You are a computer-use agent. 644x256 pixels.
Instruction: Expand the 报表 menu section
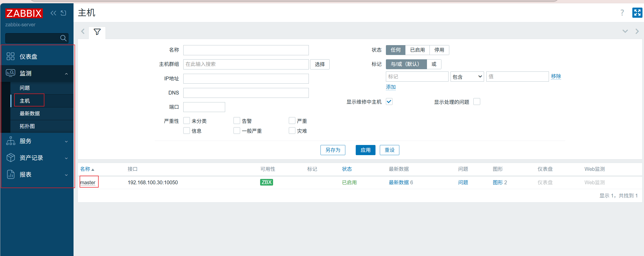coord(66,175)
